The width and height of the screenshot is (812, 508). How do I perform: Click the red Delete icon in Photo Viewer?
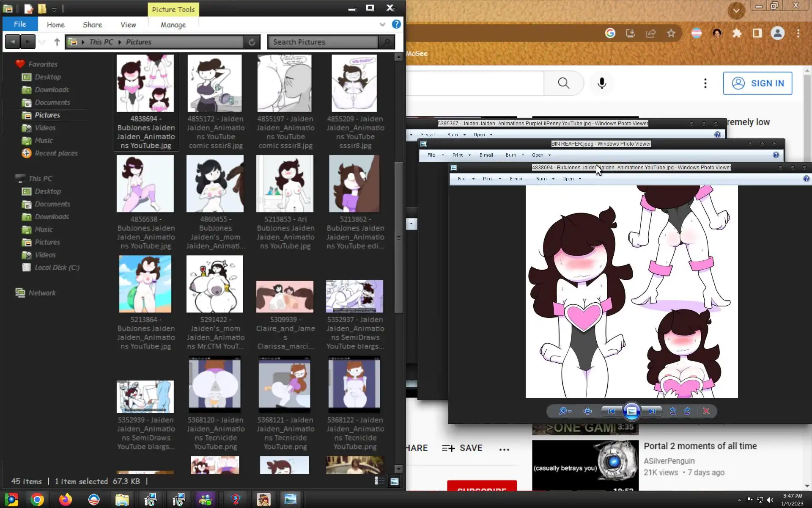pos(706,411)
